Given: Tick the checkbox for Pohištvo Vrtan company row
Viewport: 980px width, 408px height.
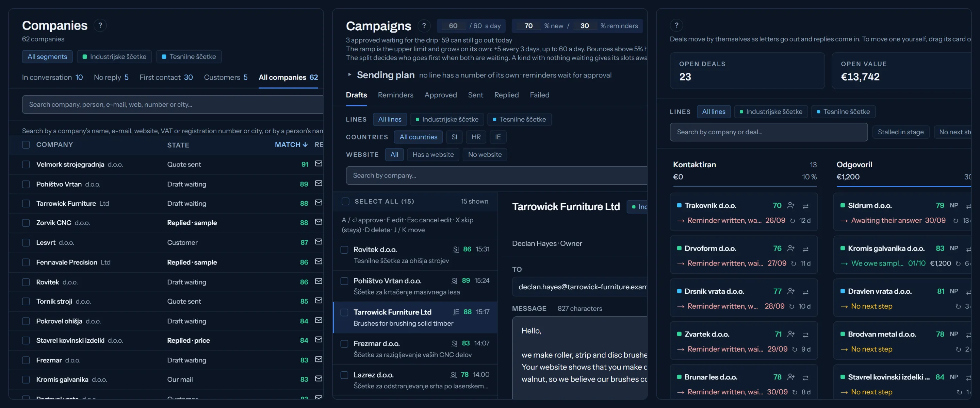Looking at the screenshot, I should [26, 184].
